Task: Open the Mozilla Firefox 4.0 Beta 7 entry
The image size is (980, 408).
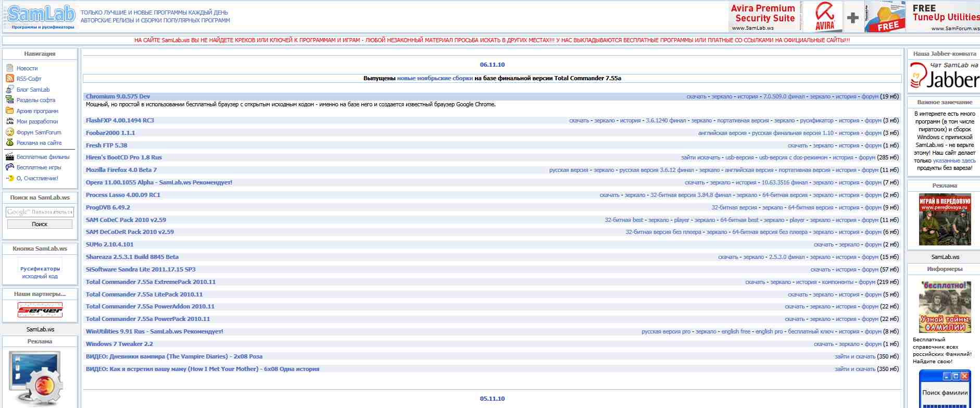Action: coord(121,170)
